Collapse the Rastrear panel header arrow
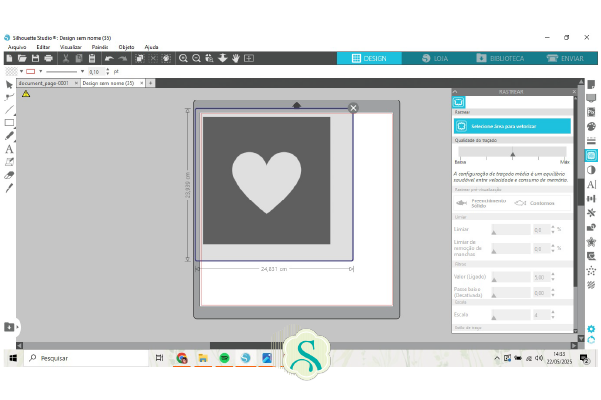The height and width of the screenshot is (400, 601). pos(455,92)
